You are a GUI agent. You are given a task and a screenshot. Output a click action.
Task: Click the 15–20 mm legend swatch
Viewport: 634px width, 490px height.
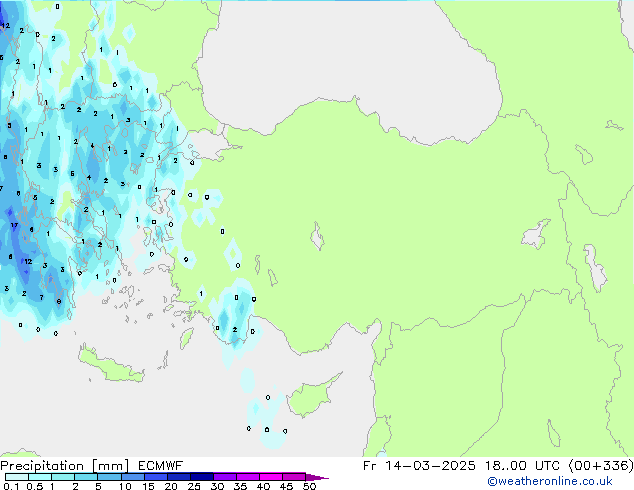click(x=156, y=477)
